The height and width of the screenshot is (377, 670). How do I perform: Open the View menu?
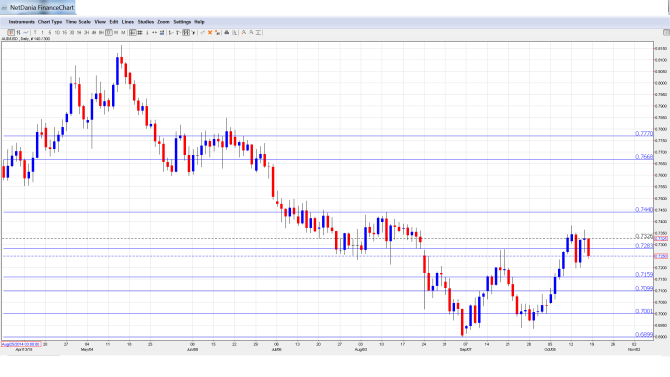[x=100, y=22]
